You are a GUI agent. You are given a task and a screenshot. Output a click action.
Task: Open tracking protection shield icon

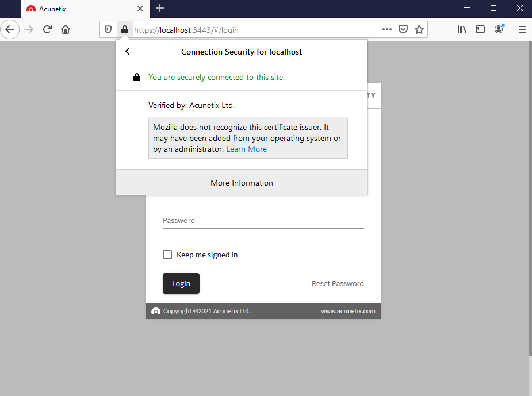point(108,30)
